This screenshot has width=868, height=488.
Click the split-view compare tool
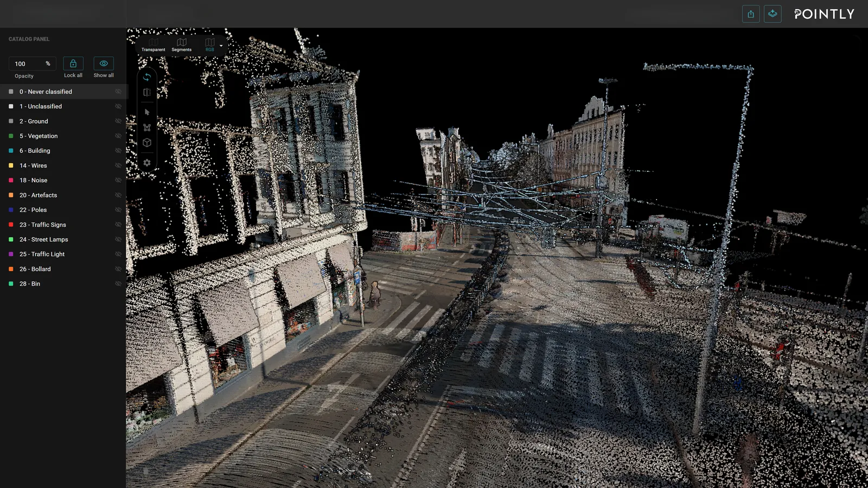pyautogui.click(x=147, y=92)
